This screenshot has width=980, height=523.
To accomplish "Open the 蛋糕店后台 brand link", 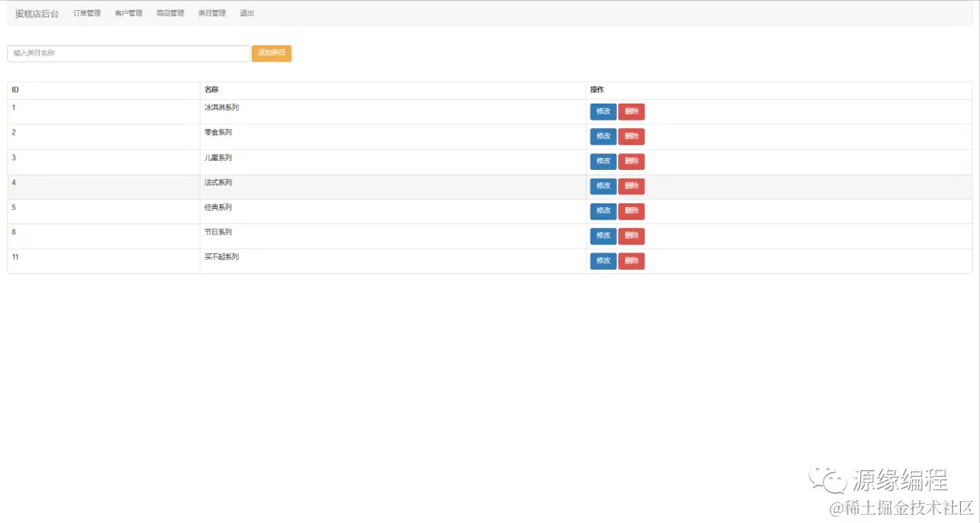I will (37, 14).
